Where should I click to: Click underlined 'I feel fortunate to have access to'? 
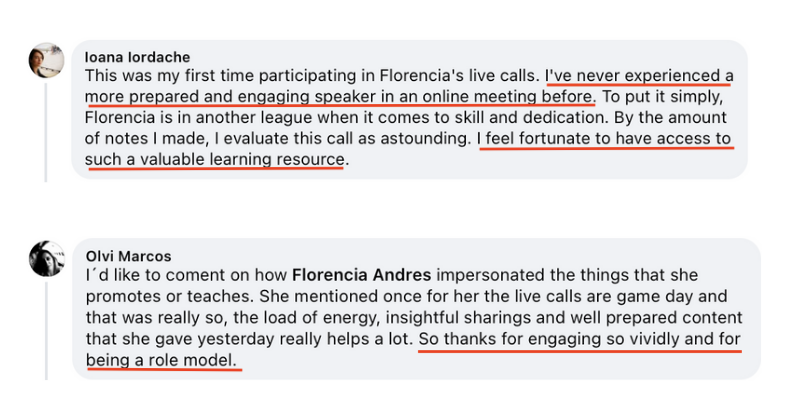604,139
